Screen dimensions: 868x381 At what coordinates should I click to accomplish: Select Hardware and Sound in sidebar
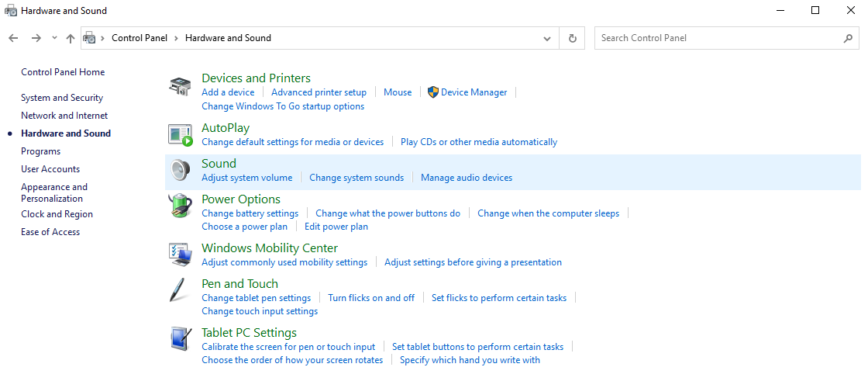[66, 133]
